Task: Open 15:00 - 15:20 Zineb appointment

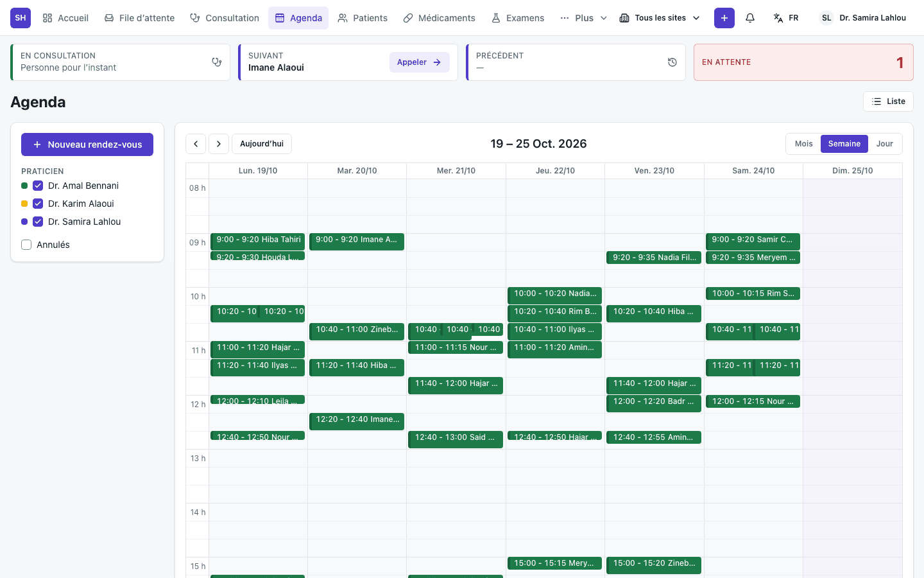Action: point(654,565)
